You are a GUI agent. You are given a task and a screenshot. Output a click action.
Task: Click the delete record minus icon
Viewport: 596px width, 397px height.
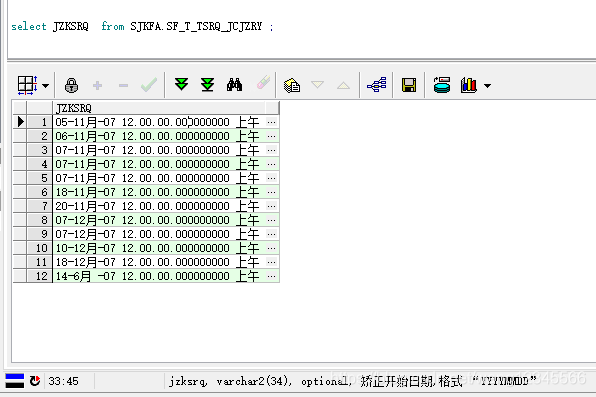123,86
